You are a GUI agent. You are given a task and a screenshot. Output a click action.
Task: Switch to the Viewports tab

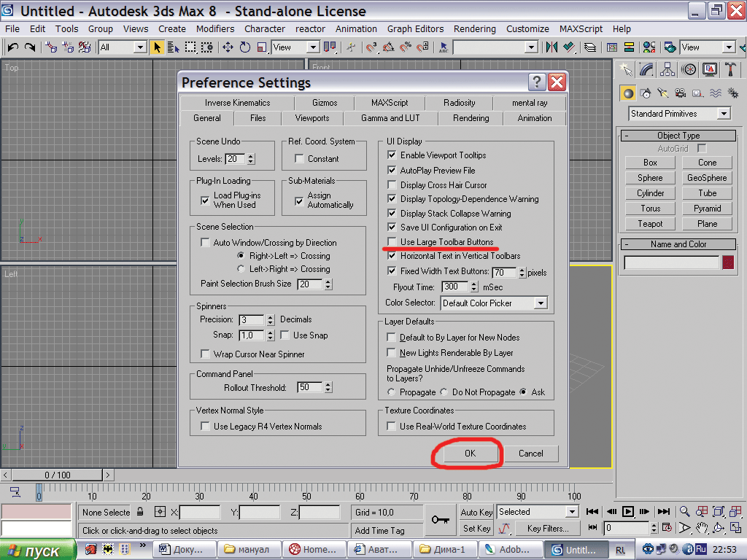(312, 118)
